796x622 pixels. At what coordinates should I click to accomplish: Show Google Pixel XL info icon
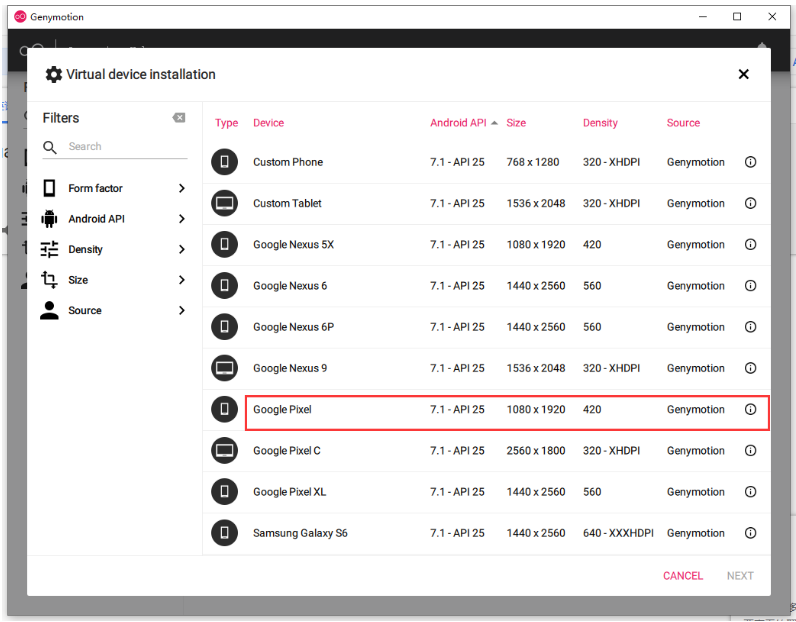(750, 492)
